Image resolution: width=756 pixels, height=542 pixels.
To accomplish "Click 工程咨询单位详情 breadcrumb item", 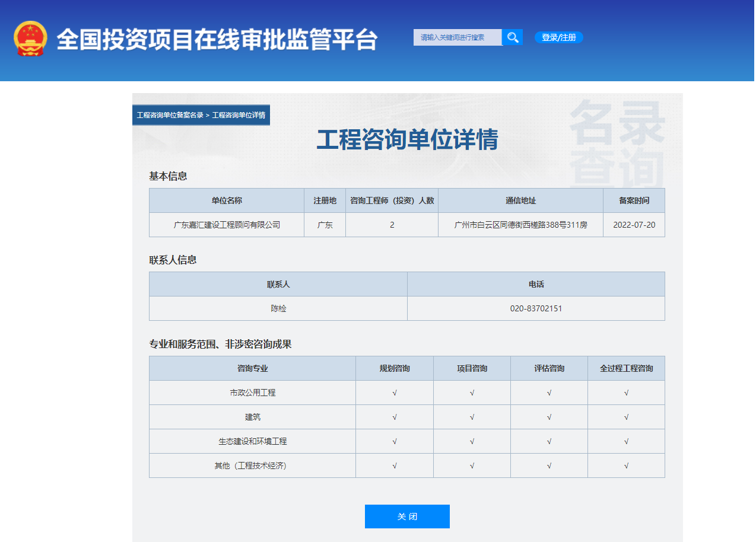I will [x=239, y=115].
